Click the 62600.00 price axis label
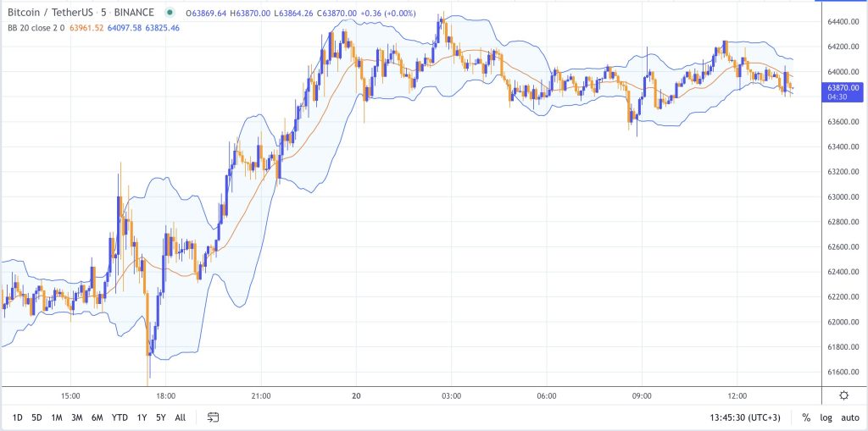868x431 pixels. [843, 246]
